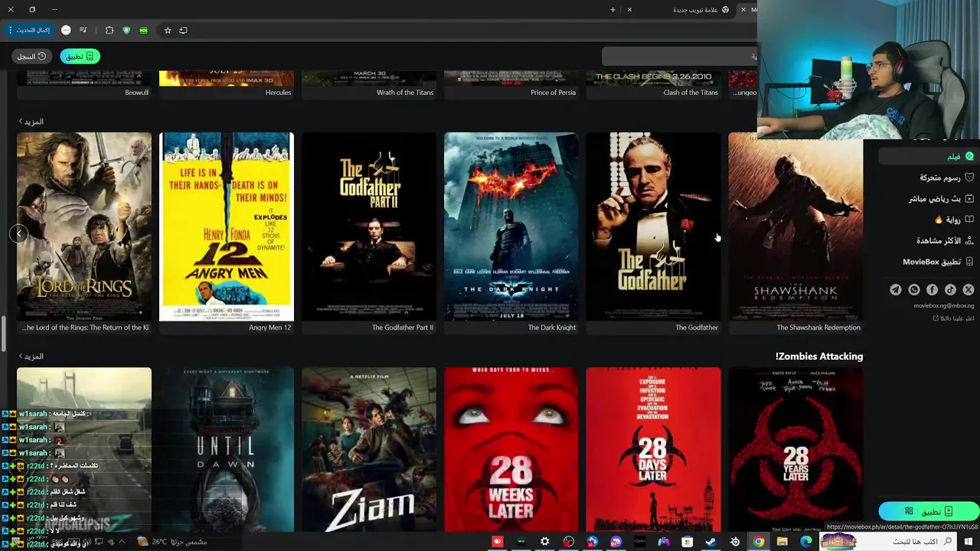
Task: Bookmark this page with the star icon
Action: point(168,30)
